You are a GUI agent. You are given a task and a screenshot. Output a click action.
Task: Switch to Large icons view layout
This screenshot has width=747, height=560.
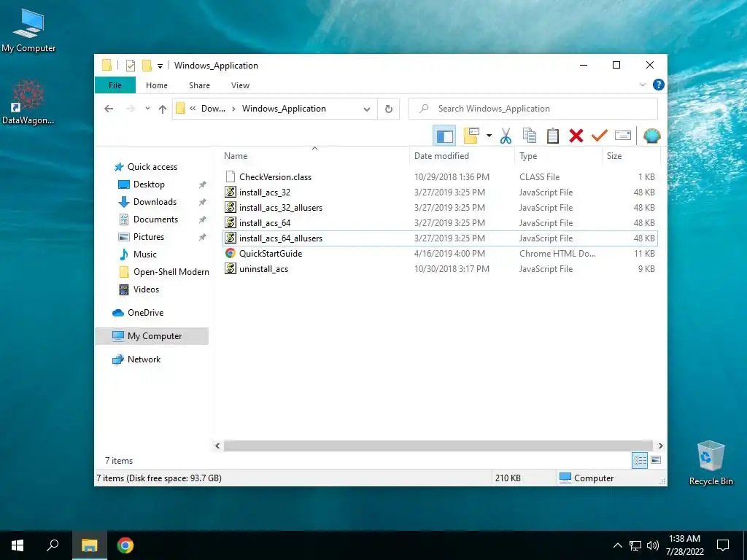pyautogui.click(x=656, y=460)
